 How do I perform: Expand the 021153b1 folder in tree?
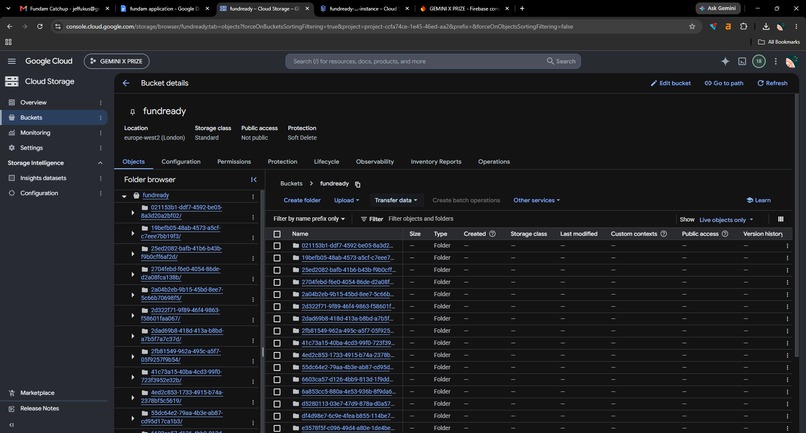pos(132,212)
